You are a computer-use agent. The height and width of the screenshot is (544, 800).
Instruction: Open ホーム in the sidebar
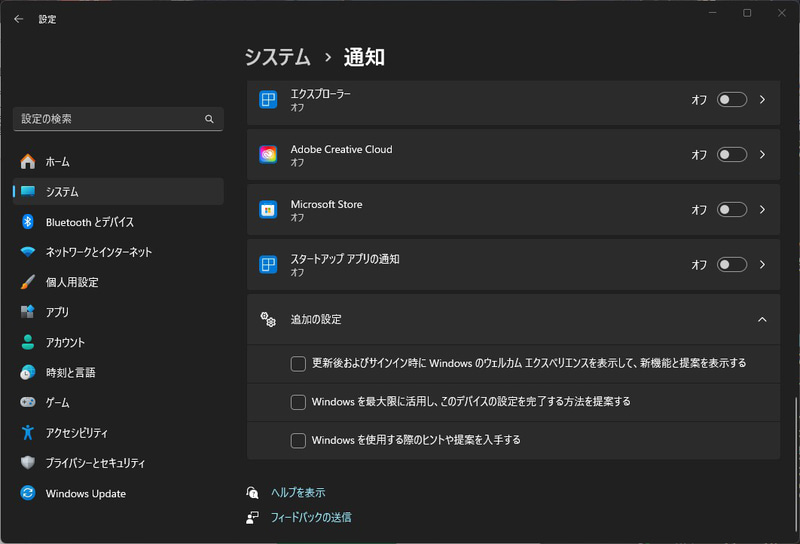tap(118, 161)
